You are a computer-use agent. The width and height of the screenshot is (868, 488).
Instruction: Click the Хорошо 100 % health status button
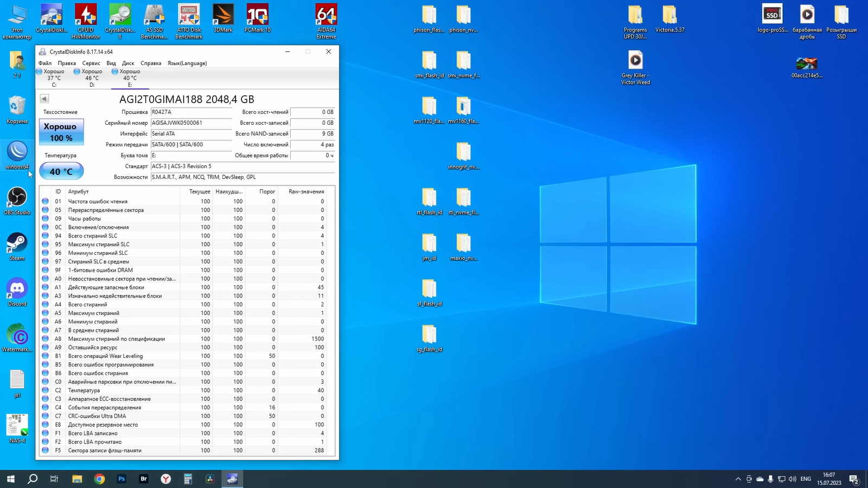(61, 132)
